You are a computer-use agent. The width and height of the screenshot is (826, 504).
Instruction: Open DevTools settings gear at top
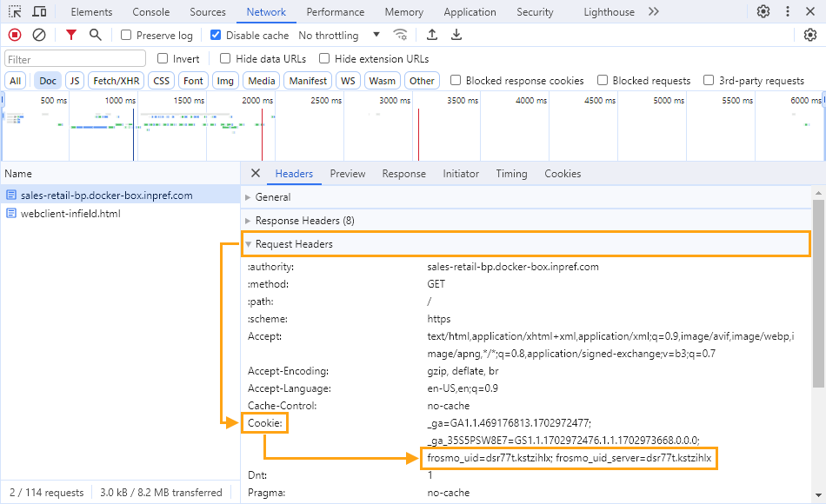(x=763, y=12)
